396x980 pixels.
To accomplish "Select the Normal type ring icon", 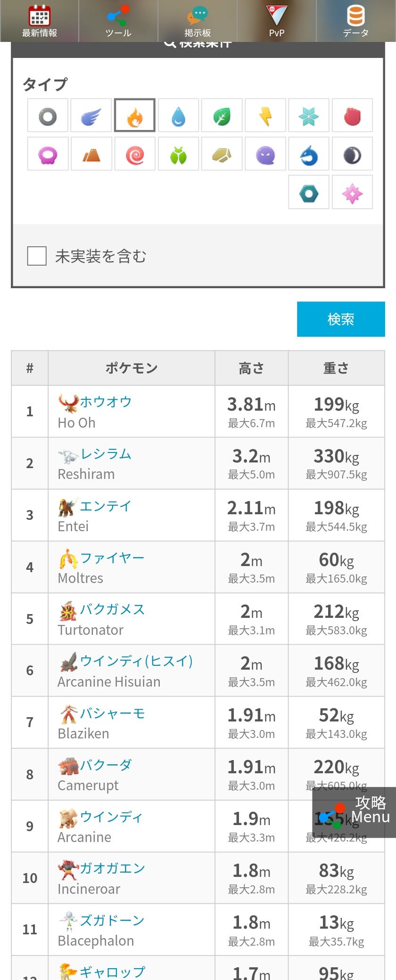I will coord(48,115).
